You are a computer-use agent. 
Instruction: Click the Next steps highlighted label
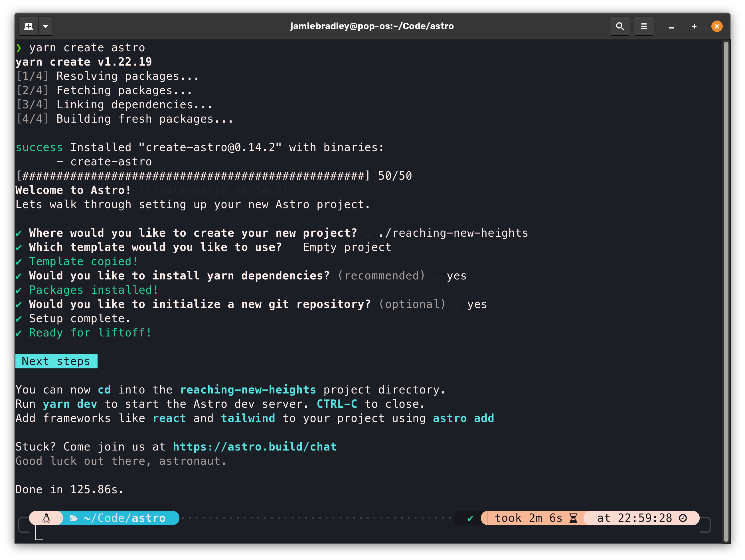coord(56,361)
